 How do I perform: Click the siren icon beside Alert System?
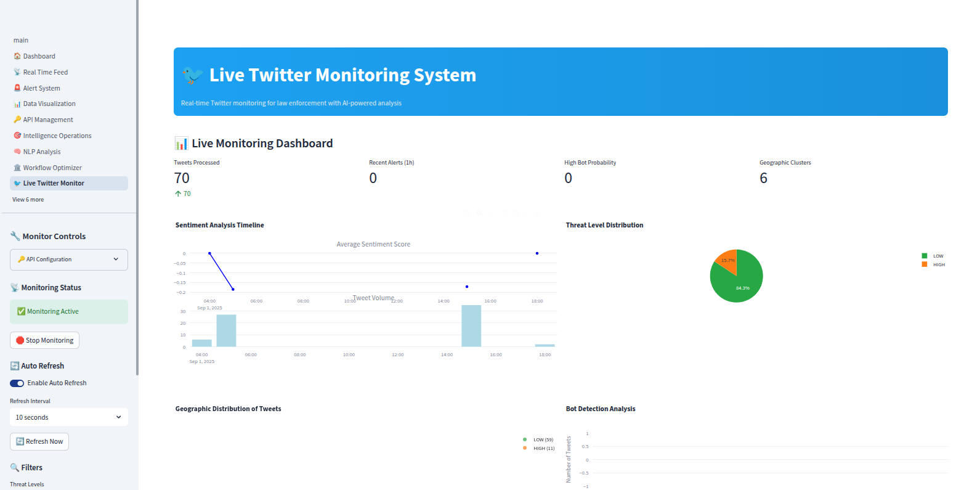[17, 88]
